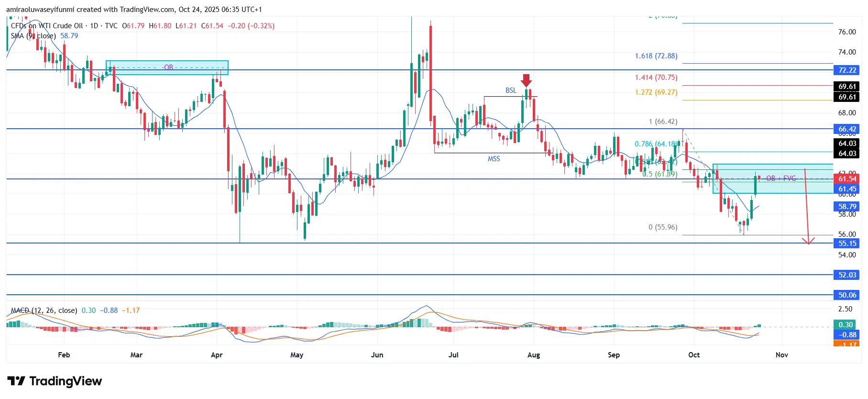
Task: Click the 72.22 price label on axis
Action: pos(847,70)
